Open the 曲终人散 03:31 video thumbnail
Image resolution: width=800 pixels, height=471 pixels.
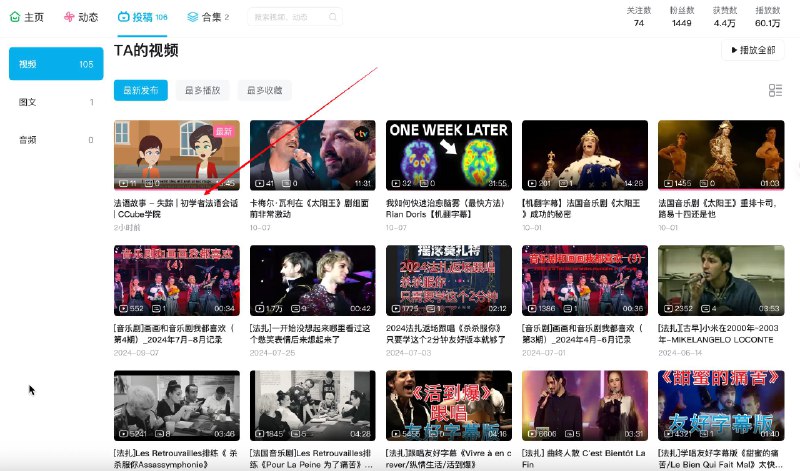click(585, 406)
